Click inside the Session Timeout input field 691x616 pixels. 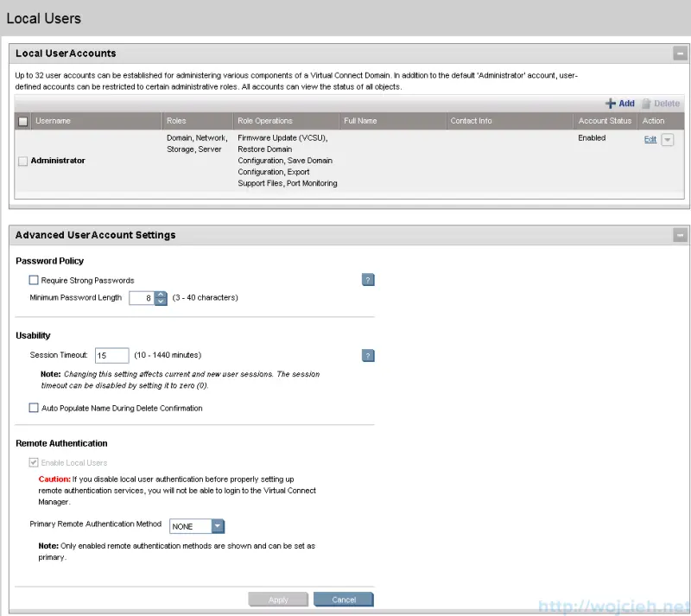[x=112, y=355]
